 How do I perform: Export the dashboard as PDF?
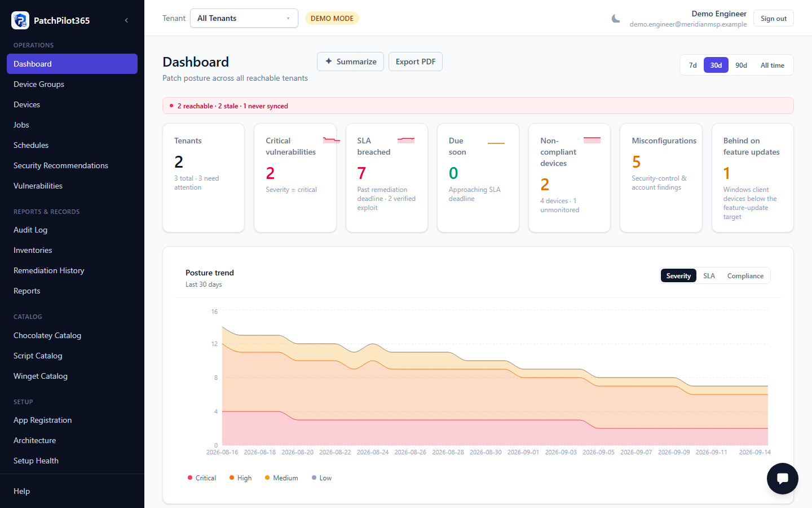[x=416, y=62]
